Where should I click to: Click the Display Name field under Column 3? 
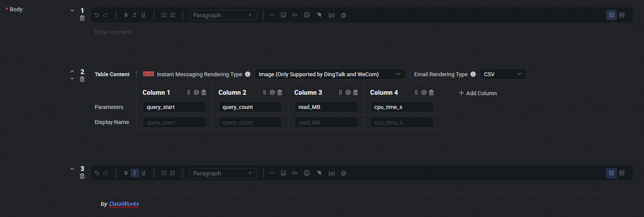(x=326, y=123)
